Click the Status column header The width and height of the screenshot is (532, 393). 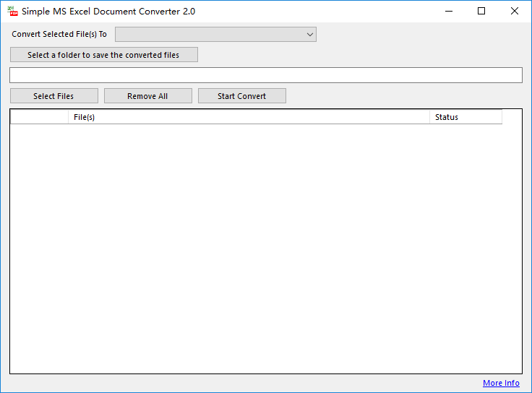465,117
